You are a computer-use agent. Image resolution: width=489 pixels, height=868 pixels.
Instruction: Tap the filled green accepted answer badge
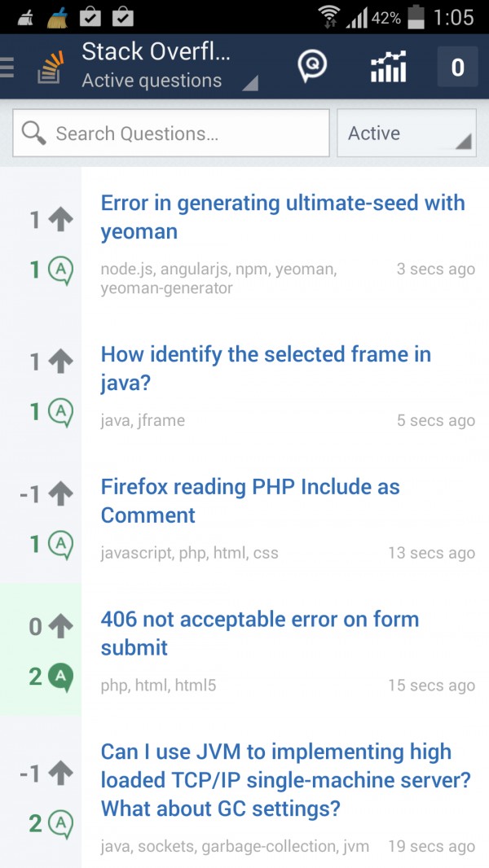(x=60, y=676)
